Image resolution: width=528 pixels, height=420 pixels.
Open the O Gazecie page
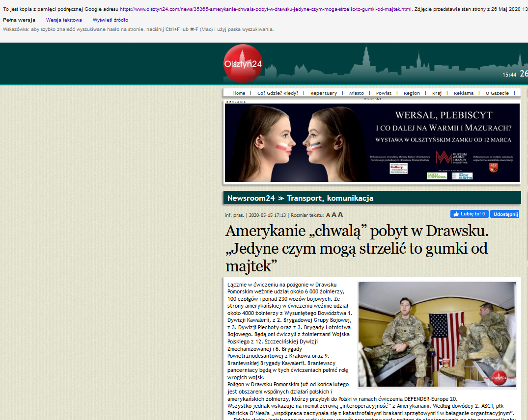(x=497, y=93)
